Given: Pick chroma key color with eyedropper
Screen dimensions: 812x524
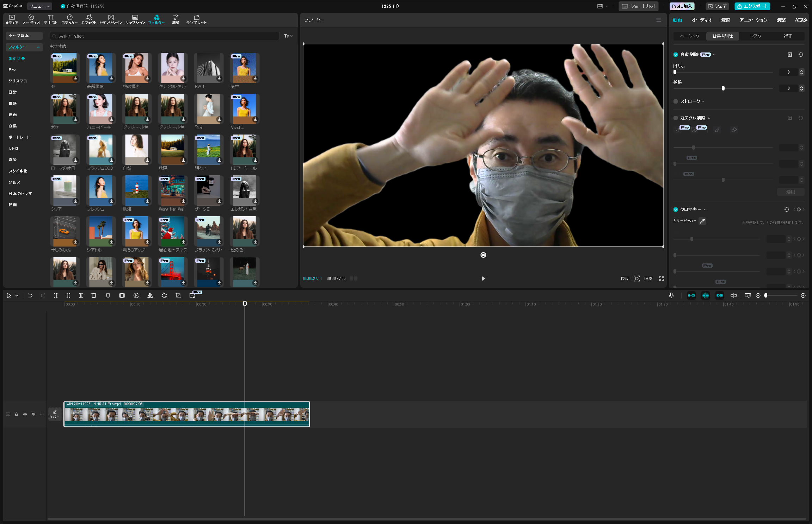Looking at the screenshot, I should pos(702,221).
